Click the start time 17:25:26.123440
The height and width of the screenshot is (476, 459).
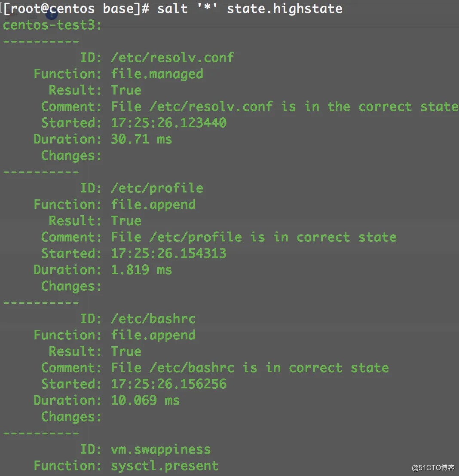[x=168, y=123]
